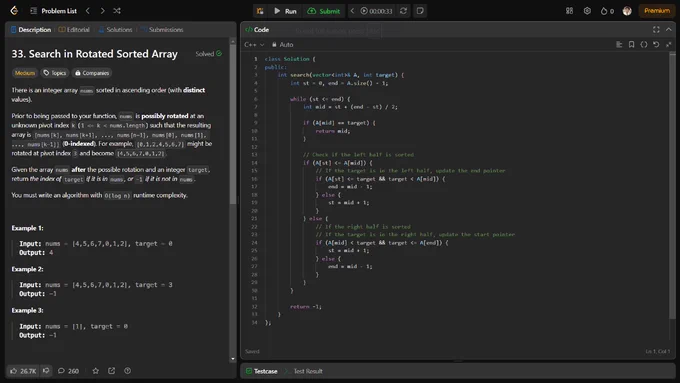The width and height of the screenshot is (680, 383).
Task: Reset code to default with undo icon
Action: (656, 44)
